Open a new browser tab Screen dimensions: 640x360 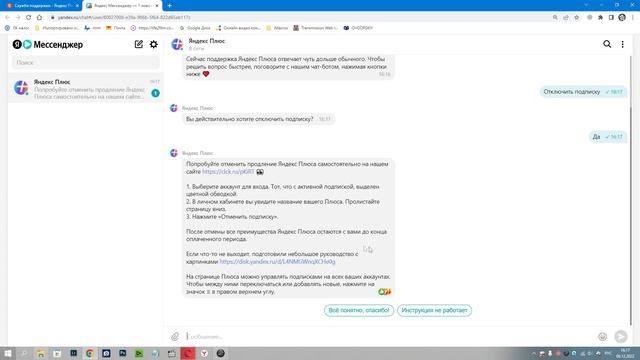pos(169,6)
